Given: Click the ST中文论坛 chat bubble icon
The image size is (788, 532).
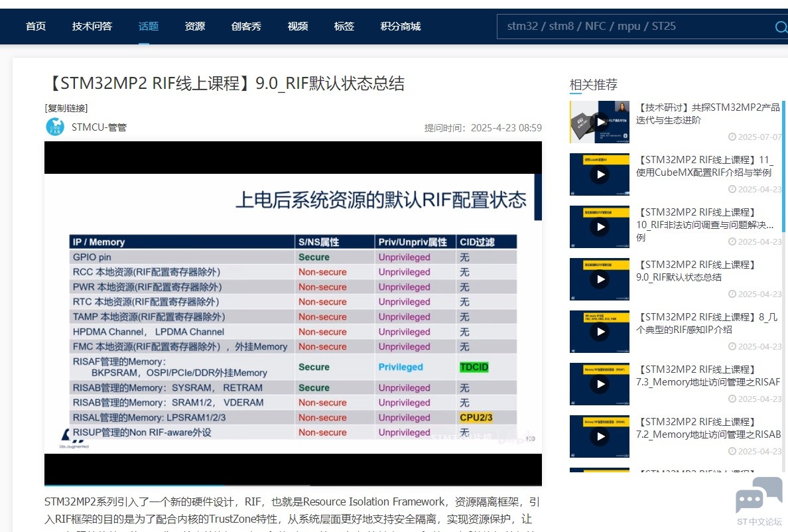Looking at the screenshot, I should (x=759, y=494).
